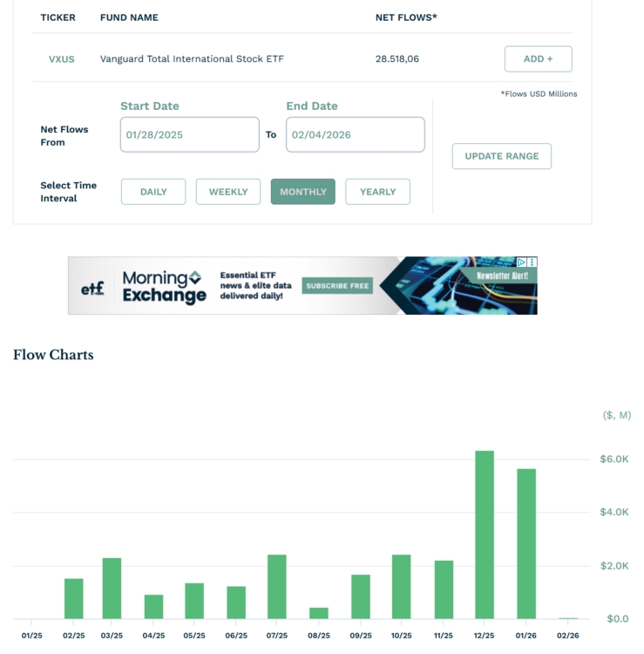Click the ad options three-dot icon
The height and width of the screenshot is (654, 644).
click(x=532, y=262)
